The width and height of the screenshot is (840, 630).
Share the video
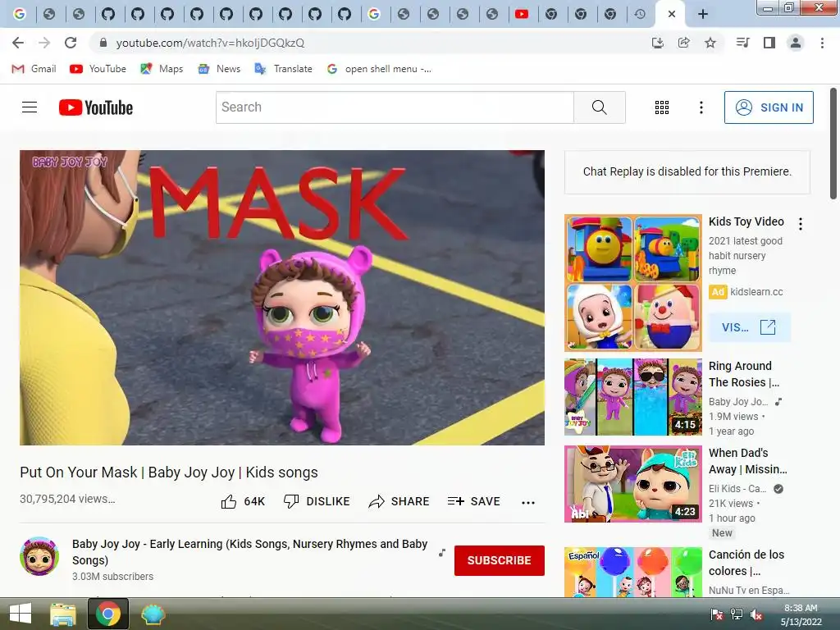[x=399, y=501]
